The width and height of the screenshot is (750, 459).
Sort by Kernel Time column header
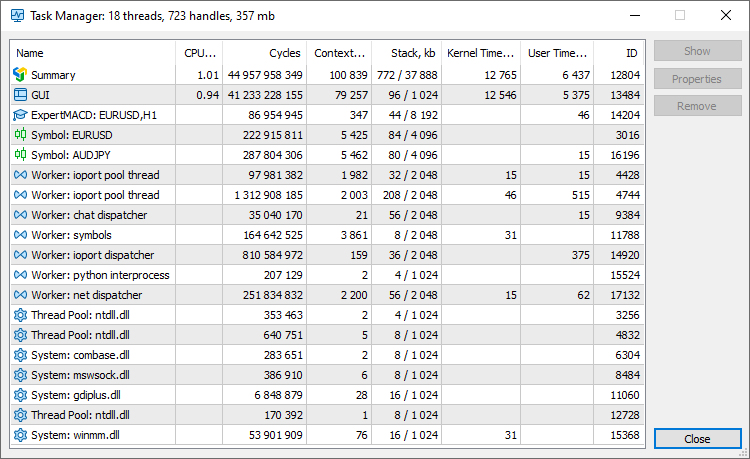point(481,53)
